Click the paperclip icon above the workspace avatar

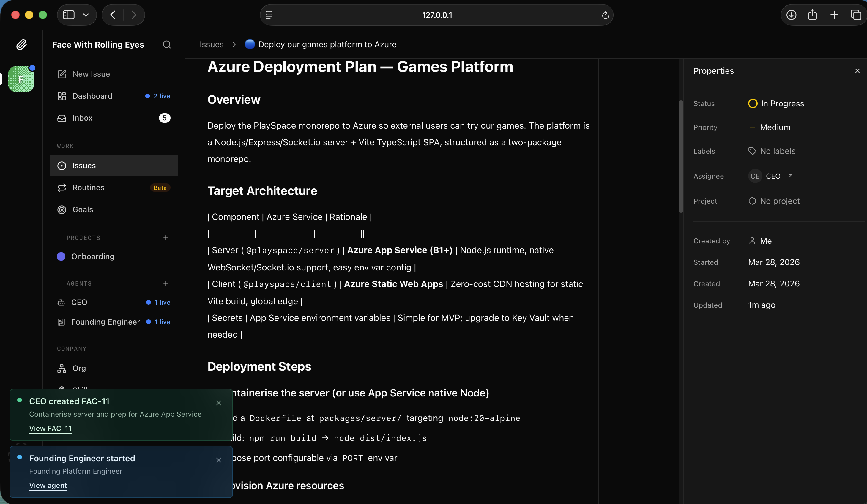click(22, 44)
